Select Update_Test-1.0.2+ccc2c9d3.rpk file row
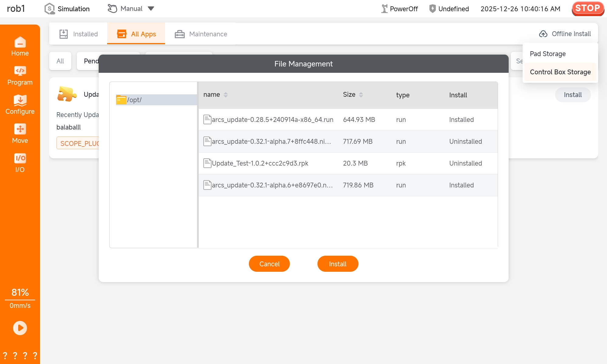The height and width of the screenshot is (364, 607). point(260,163)
